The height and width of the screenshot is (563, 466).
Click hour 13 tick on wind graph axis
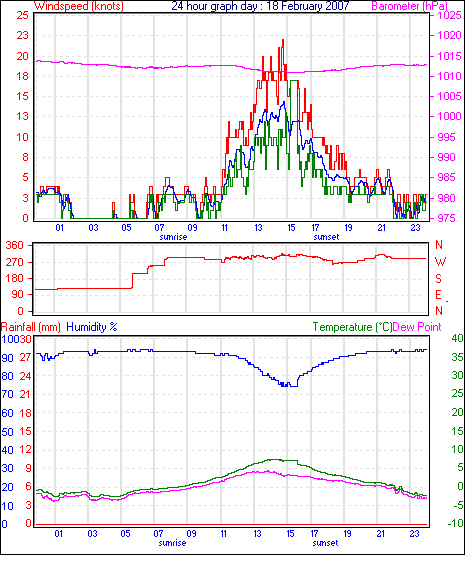[x=258, y=228]
